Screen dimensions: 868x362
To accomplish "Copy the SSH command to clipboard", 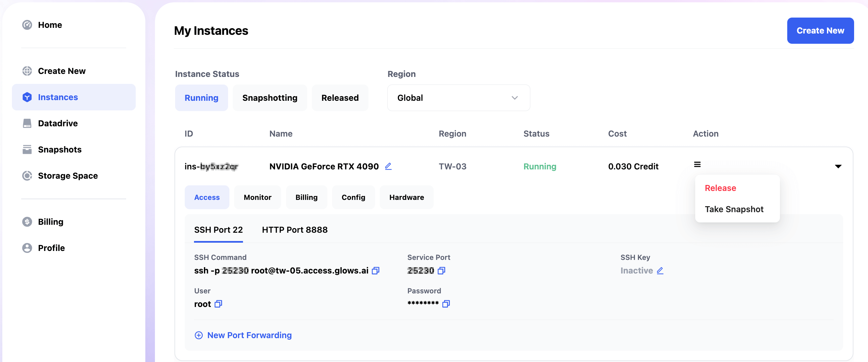I will [x=375, y=271].
